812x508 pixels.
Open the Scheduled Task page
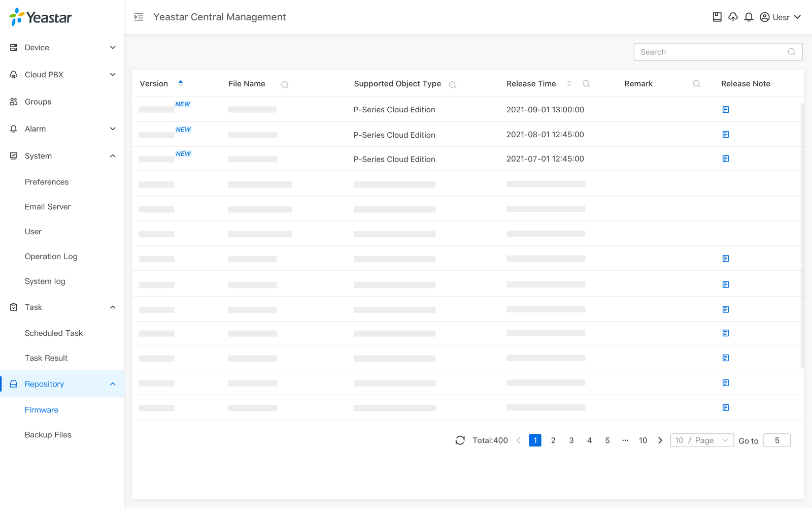pos(54,333)
